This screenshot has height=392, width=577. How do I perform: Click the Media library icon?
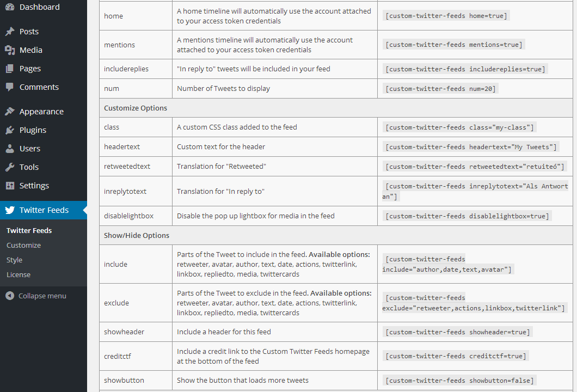coord(10,50)
